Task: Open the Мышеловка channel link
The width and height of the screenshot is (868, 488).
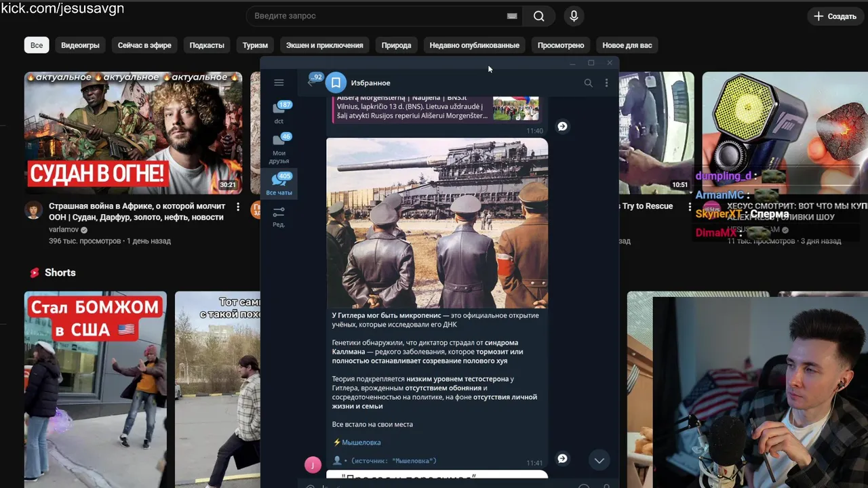Action: [x=361, y=443]
